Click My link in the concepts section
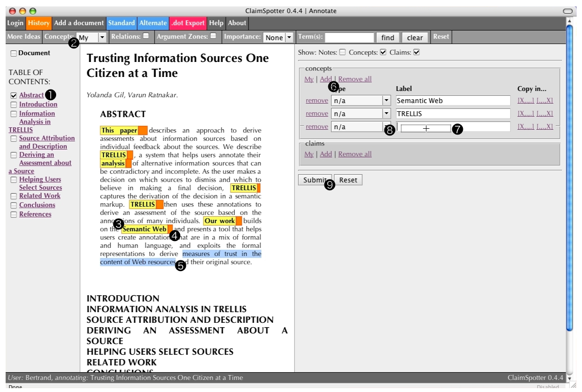 point(309,79)
